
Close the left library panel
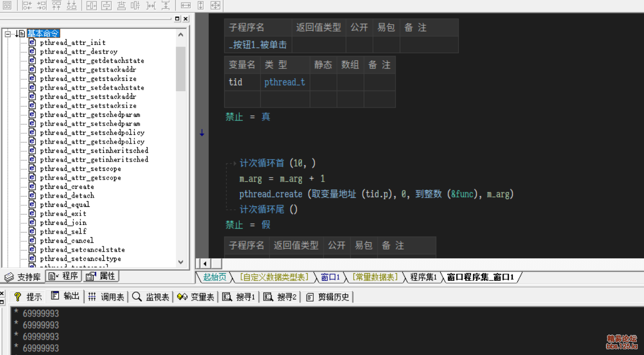click(185, 19)
